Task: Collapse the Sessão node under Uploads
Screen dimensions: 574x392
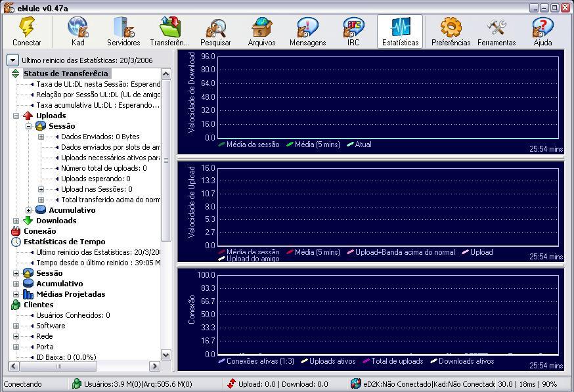Action: pyautogui.click(x=28, y=127)
